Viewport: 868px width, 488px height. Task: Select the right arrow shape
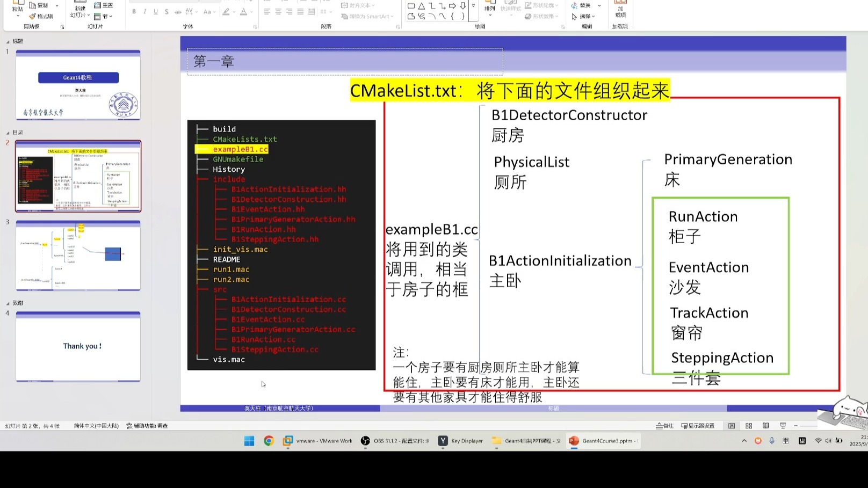452,6
